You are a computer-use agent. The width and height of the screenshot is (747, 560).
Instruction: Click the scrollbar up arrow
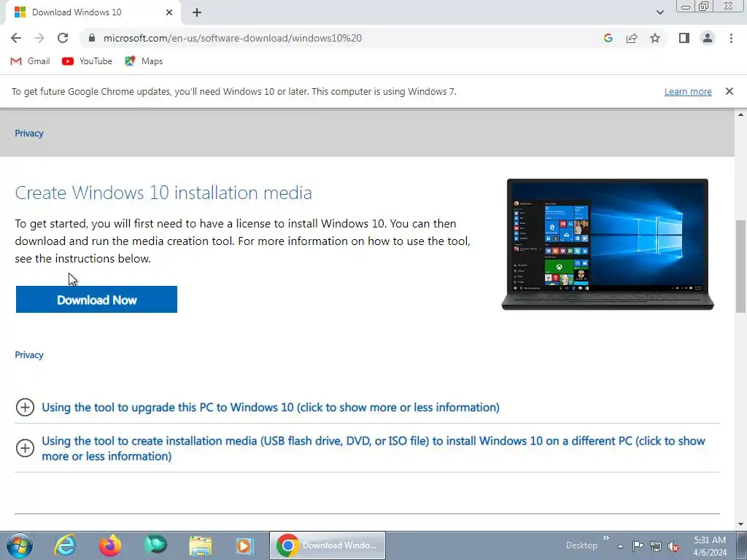coord(740,114)
